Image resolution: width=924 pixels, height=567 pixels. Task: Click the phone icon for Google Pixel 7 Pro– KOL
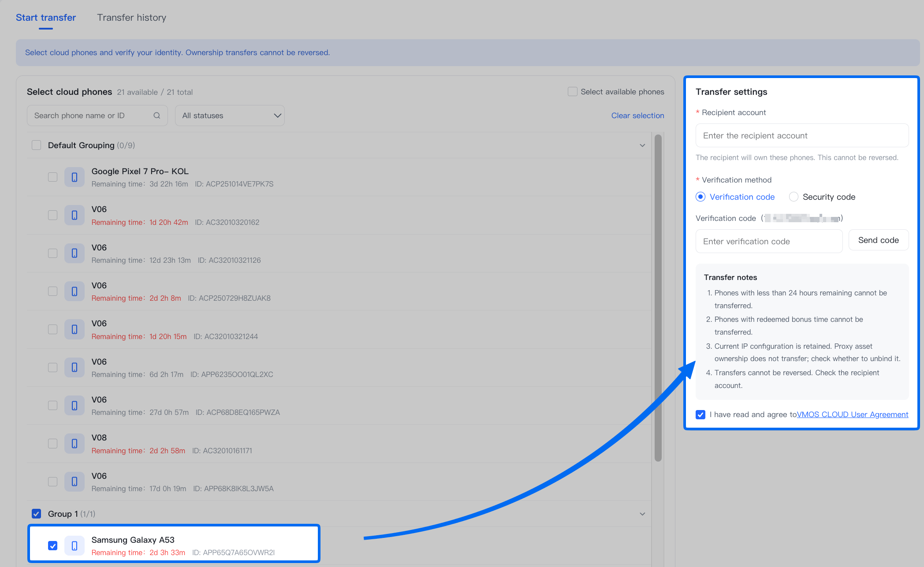[x=75, y=177]
